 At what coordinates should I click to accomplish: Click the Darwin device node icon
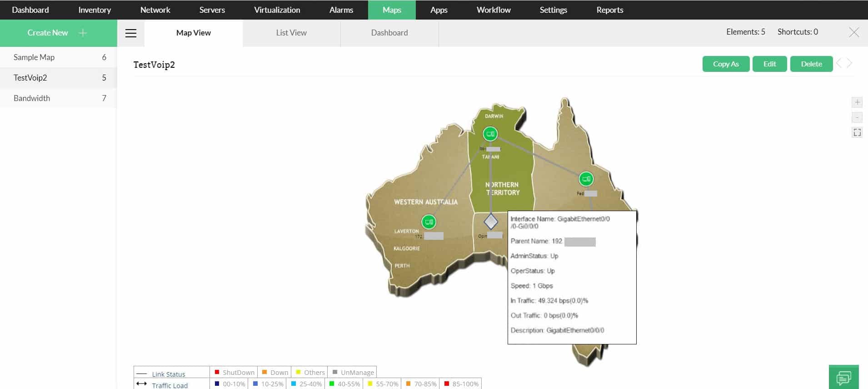[x=490, y=134]
